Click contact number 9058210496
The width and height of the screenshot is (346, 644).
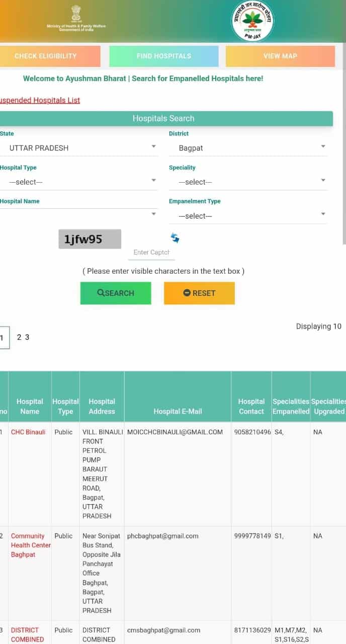click(252, 432)
